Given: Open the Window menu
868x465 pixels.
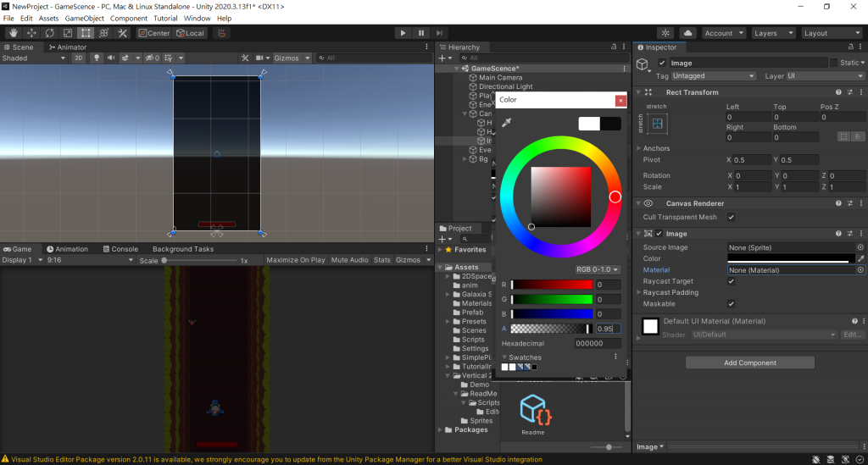Looking at the screenshot, I should tap(197, 19).
